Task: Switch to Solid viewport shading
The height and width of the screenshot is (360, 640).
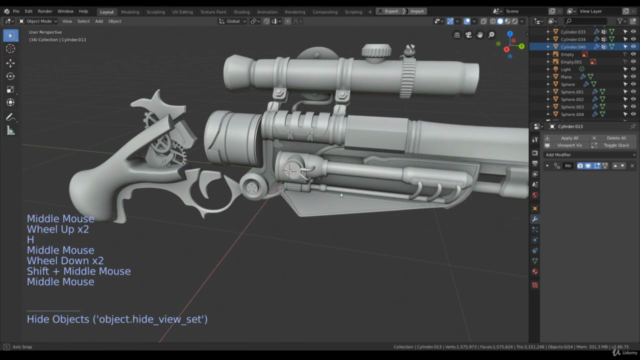Action: 500,21
